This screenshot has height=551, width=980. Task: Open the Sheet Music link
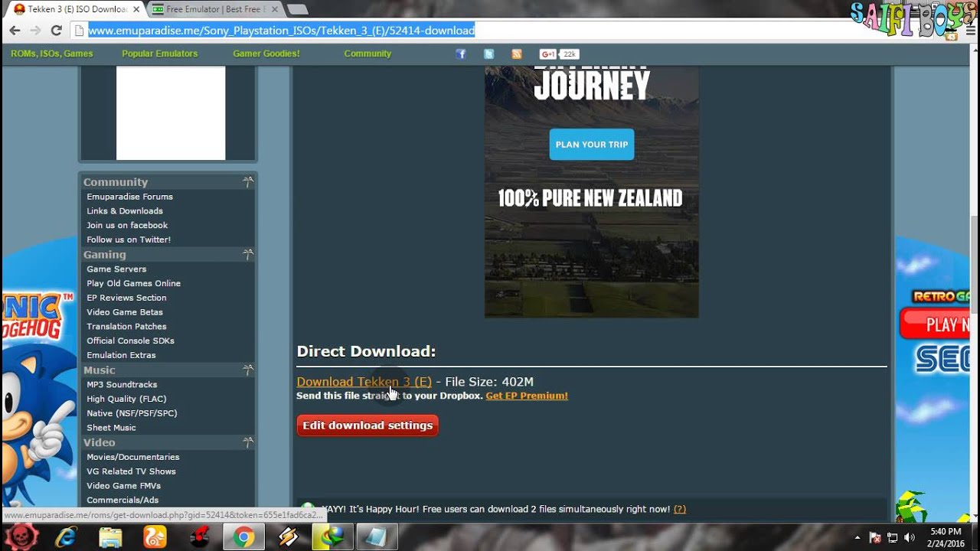pos(111,428)
